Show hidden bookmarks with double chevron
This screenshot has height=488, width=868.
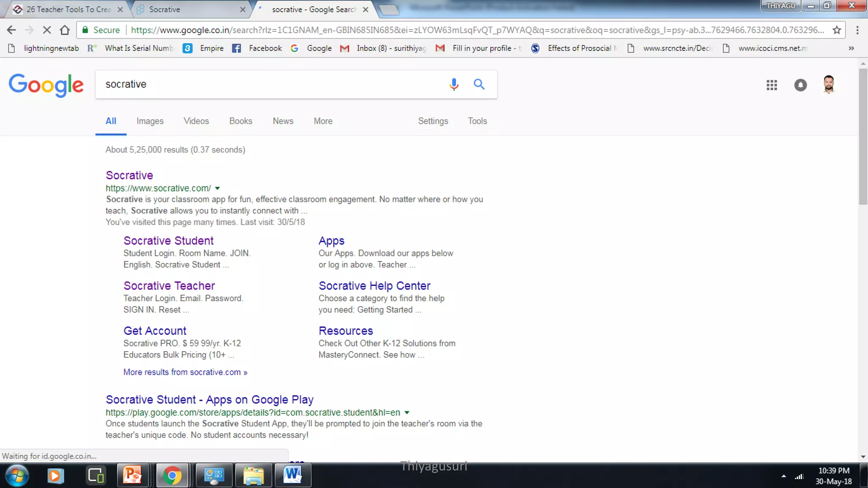coord(851,48)
